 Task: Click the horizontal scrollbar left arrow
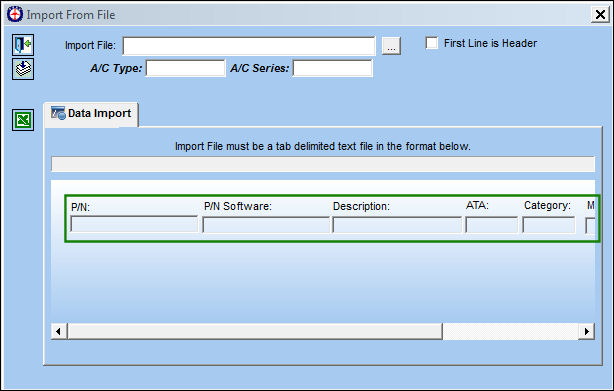click(x=59, y=332)
